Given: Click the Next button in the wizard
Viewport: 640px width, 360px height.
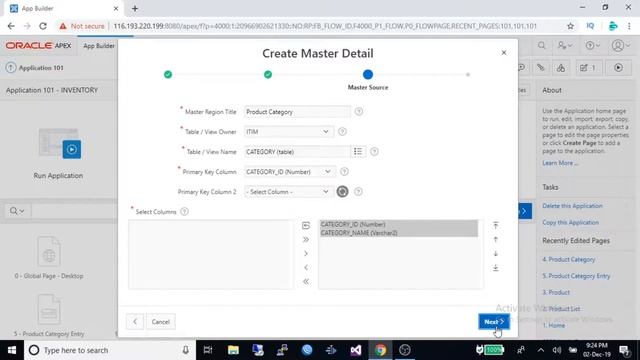Looking at the screenshot, I should [x=494, y=322].
